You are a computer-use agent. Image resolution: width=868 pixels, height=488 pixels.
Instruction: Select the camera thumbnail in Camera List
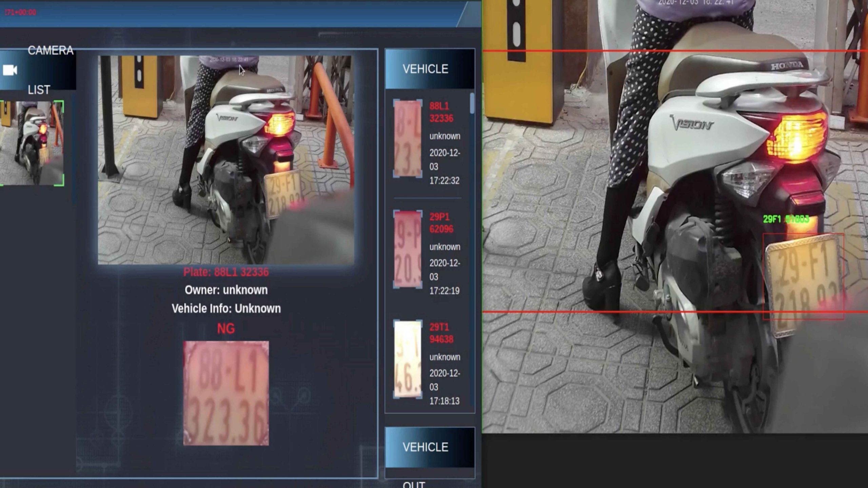(32, 143)
